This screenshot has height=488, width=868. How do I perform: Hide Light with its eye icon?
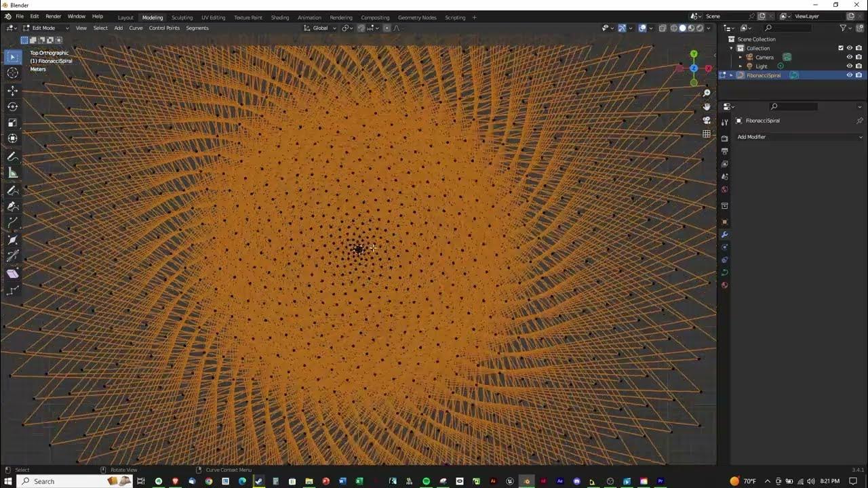850,66
